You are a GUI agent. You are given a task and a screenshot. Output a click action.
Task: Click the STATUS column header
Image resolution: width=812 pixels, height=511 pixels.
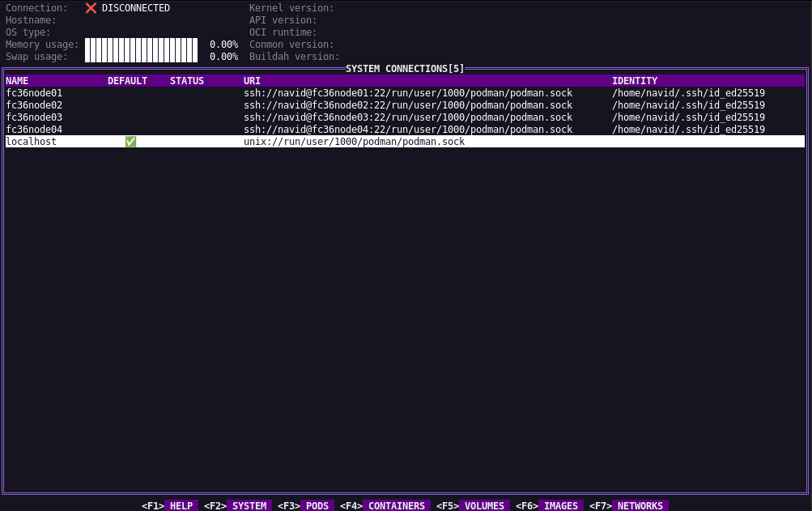pos(187,81)
